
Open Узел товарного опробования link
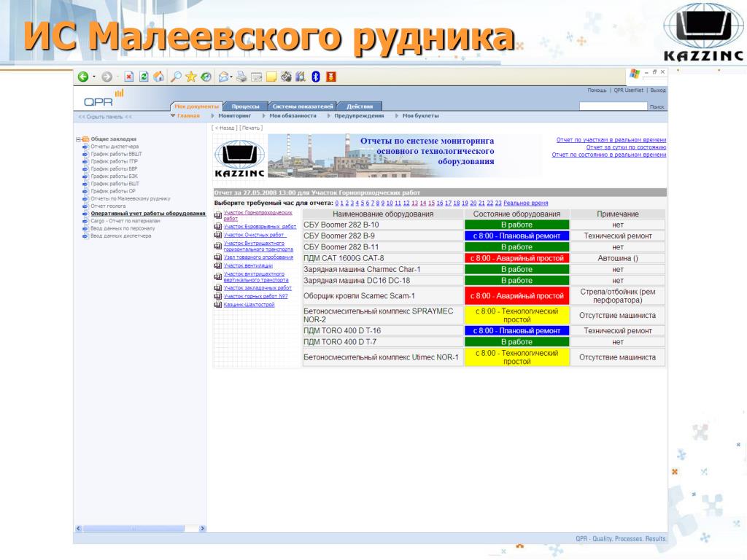[x=259, y=257]
